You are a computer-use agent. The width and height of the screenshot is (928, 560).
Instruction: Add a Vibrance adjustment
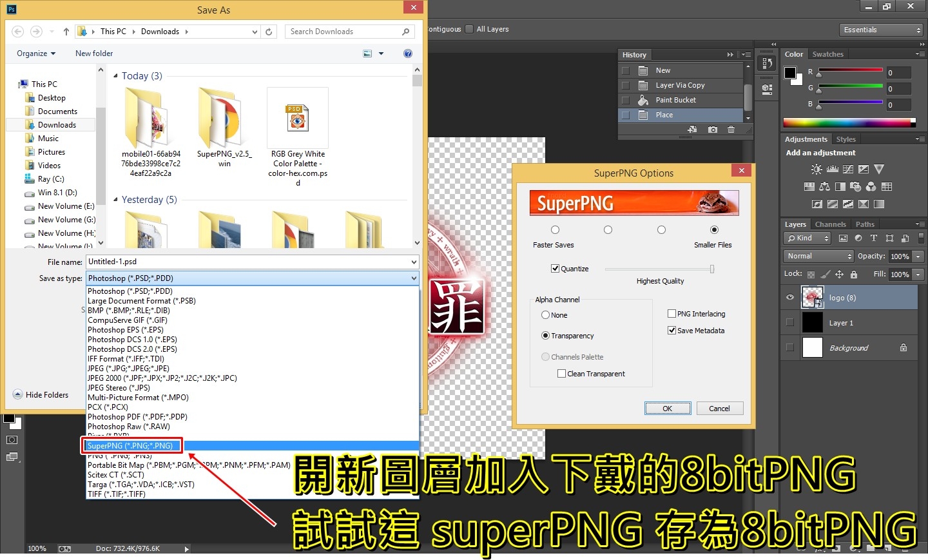pos(879,169)
